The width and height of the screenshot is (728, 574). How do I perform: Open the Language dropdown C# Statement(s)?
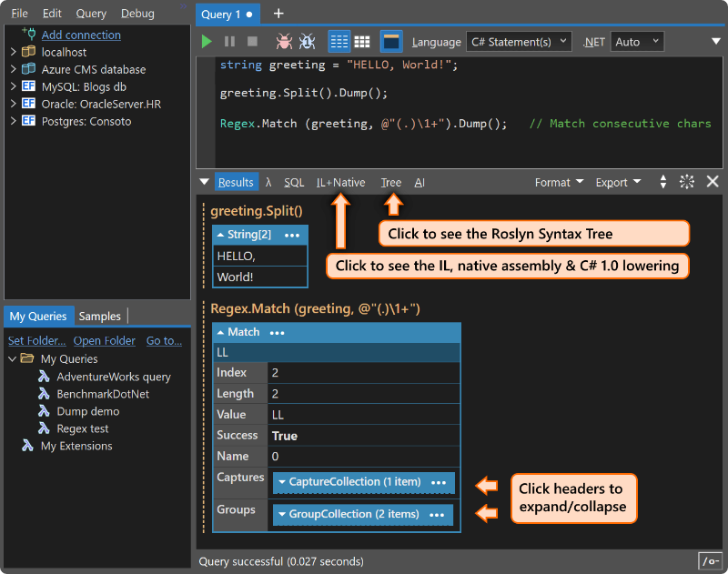519,42
